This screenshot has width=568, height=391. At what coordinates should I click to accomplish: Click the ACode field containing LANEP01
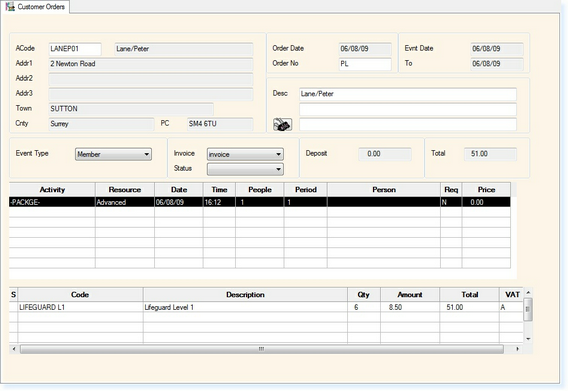75,49
